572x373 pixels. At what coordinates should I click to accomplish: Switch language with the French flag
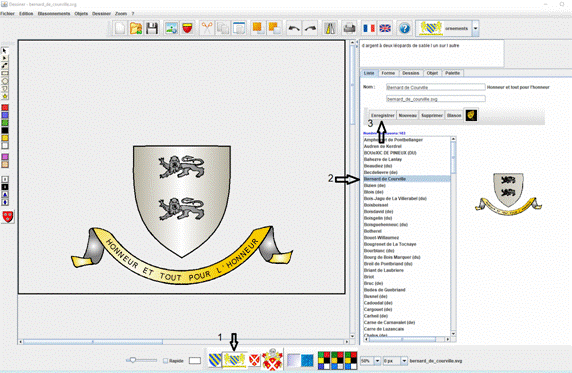[369, 28]
